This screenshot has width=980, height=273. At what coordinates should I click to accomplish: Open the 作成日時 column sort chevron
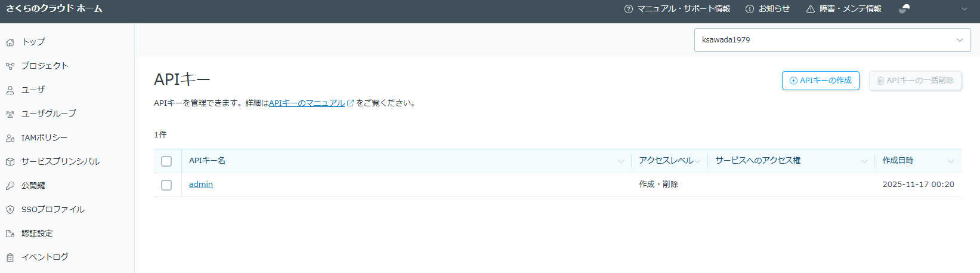point(951,161)
